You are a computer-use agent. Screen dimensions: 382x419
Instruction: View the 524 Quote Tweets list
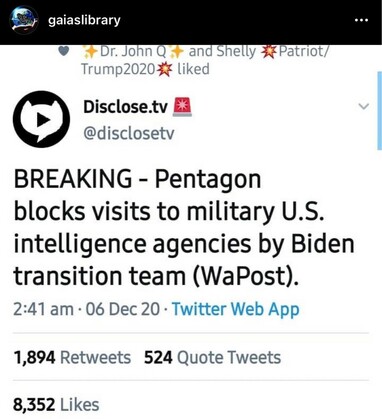[212, 357]
